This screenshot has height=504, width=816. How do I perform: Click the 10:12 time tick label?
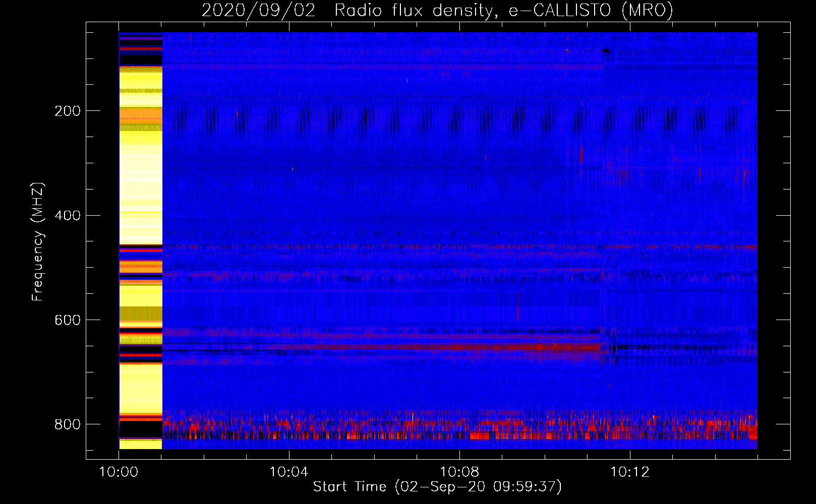(x=630, y=472)
